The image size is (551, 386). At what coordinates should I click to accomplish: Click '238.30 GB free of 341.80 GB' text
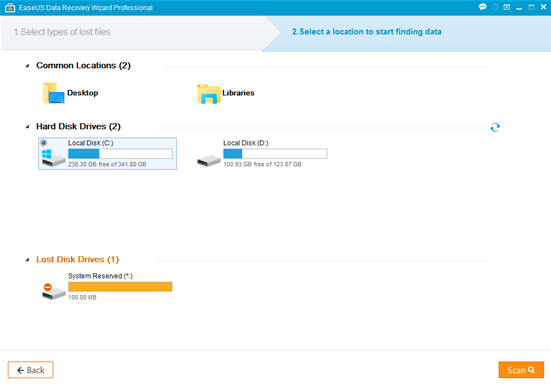coord(107,164)
